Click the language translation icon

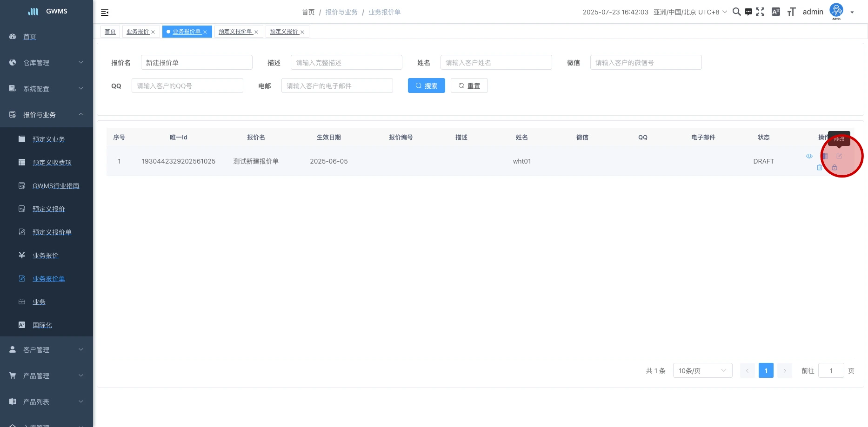(x=775, y=12)
